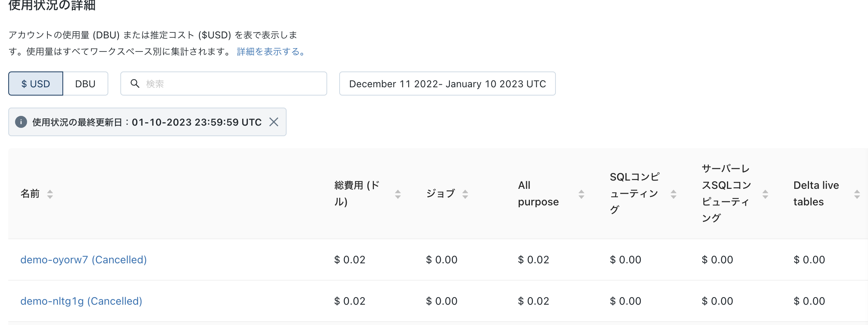Click the サーバーレスSQLコンピューティング sort arrows
The image size is (868, 325).
click(766, 194)
